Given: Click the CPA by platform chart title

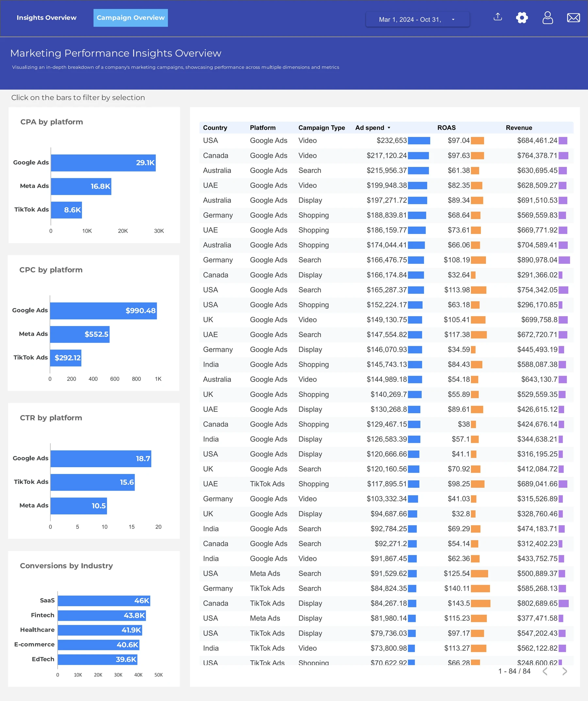Looking at the screenshot, I should [51, 122].
